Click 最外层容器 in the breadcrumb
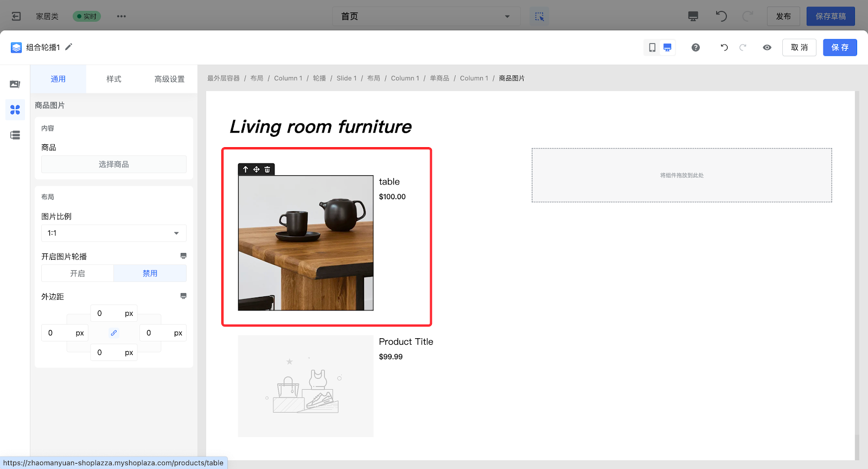 coord(224,78)
